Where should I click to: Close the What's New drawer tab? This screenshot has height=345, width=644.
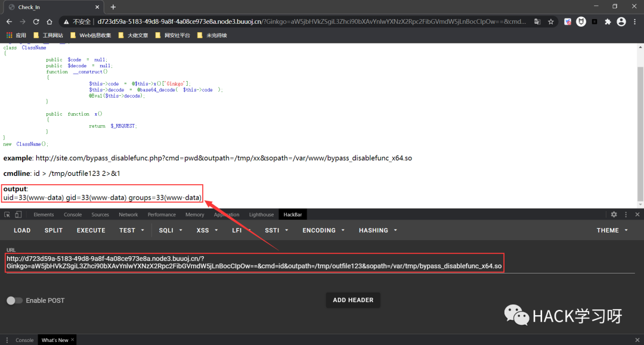pyautogui.click(x=73, y=340)
